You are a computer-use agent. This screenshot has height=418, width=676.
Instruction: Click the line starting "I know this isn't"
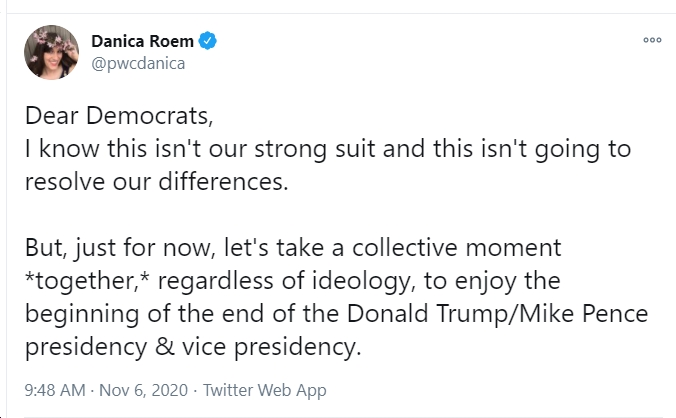point(328,149)
